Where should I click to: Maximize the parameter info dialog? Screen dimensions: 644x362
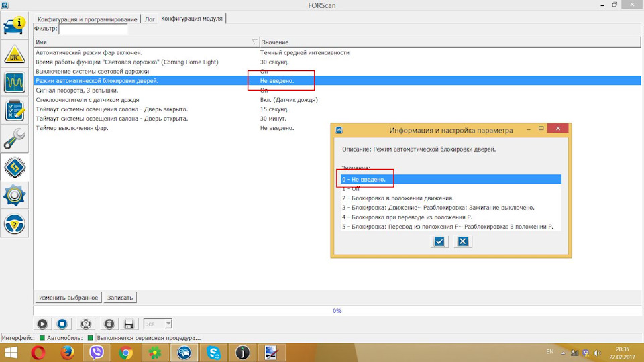point(541,129)
